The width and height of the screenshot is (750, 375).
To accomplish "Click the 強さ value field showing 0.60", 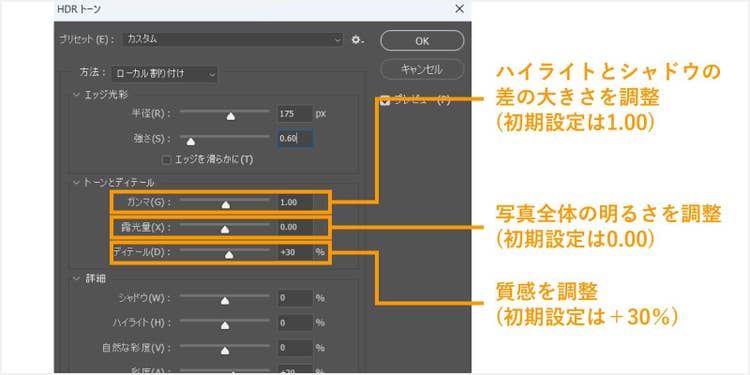I will (295, 139).
